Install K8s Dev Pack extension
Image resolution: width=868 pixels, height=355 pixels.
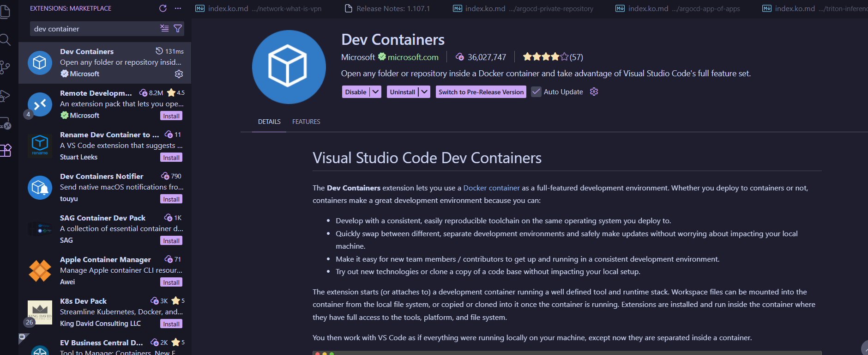pyautogui.click(x=171, y=324)
